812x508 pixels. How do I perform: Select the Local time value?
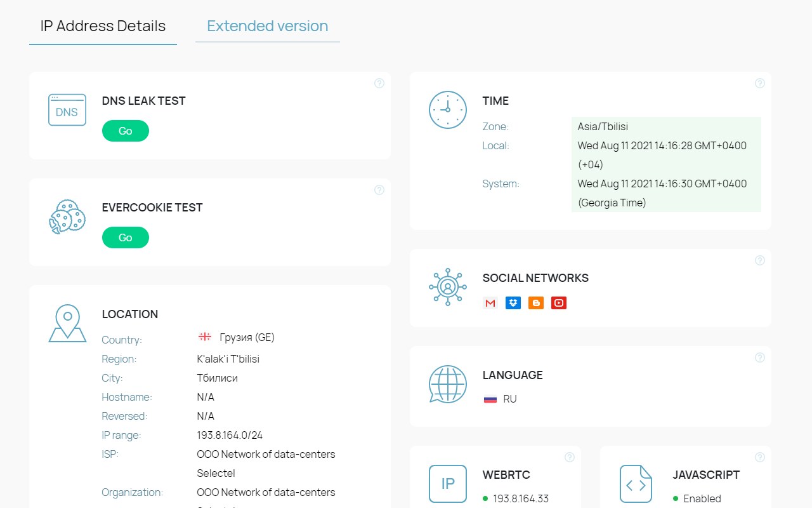point(662,155)
